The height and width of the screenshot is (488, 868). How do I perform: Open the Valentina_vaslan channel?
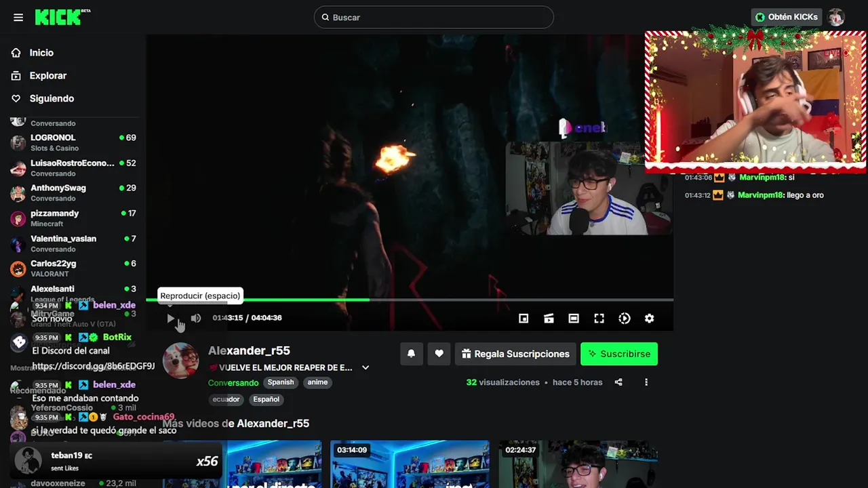click(x=73, y=243)
